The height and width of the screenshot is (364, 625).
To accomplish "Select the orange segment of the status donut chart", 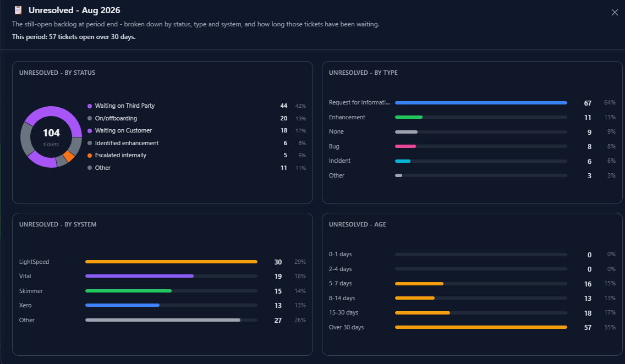I will pyautogui.click(x=69, y=156).
